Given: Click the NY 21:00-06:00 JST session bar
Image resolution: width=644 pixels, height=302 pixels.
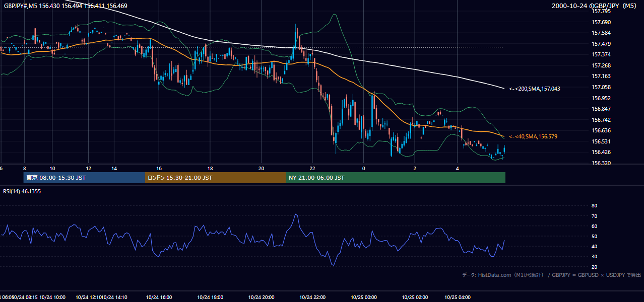Looking at the screenshot, I should 396,178.
